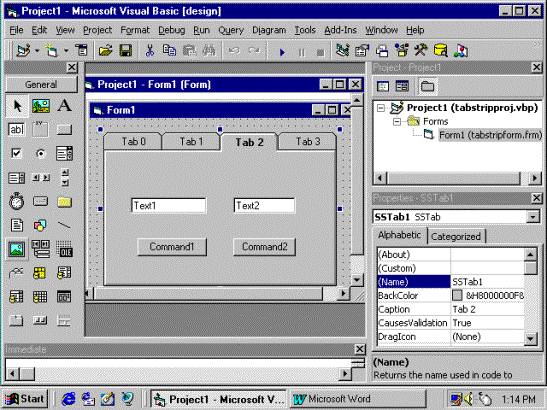Select the DriveListBox control tool
This screenshot has height=410, width=547.
click(x=40, y=202)
